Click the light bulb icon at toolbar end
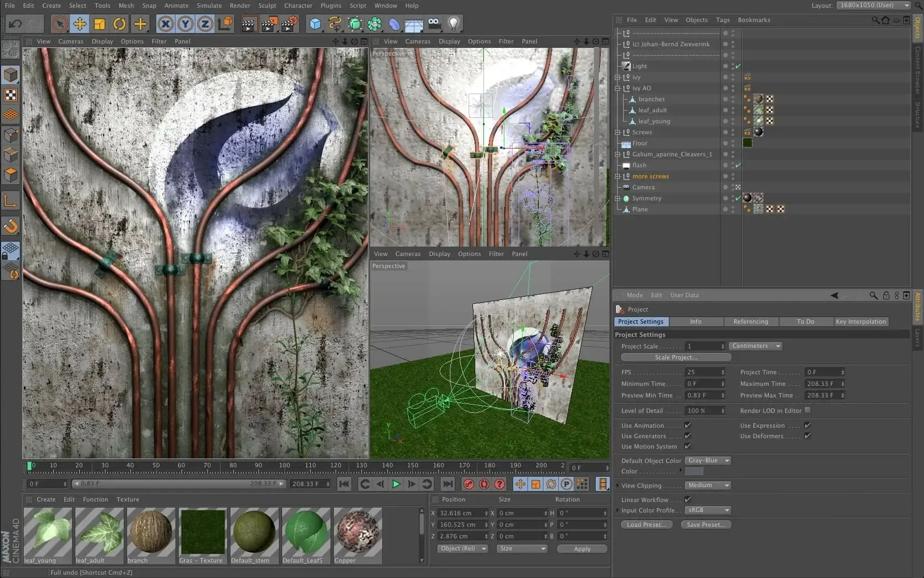This screenshot has width=924, height=578. [453, 24]
